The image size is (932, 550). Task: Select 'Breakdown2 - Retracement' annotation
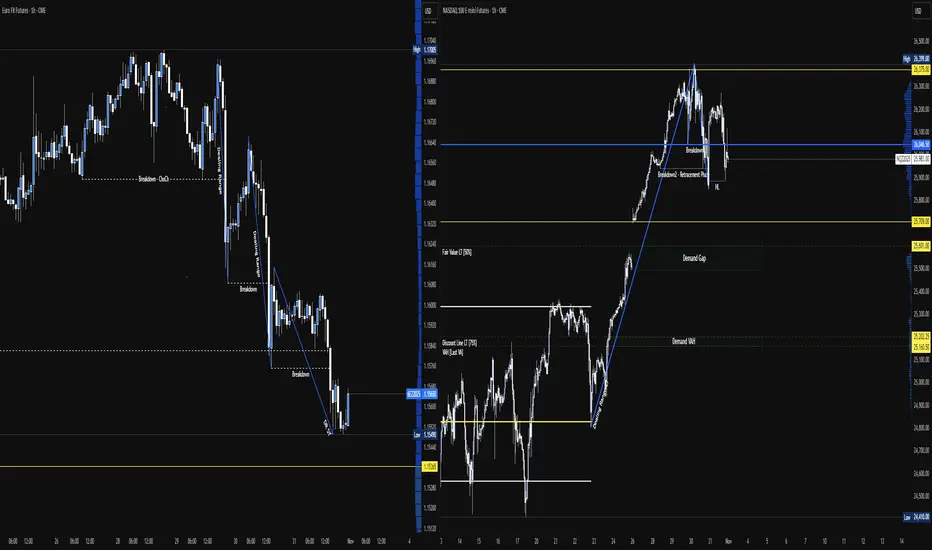pos(682,175)
